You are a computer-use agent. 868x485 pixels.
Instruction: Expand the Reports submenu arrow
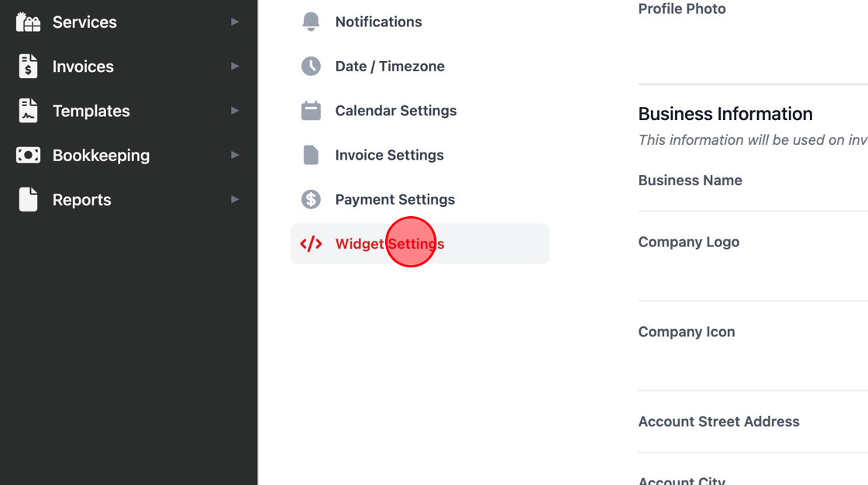235,199
